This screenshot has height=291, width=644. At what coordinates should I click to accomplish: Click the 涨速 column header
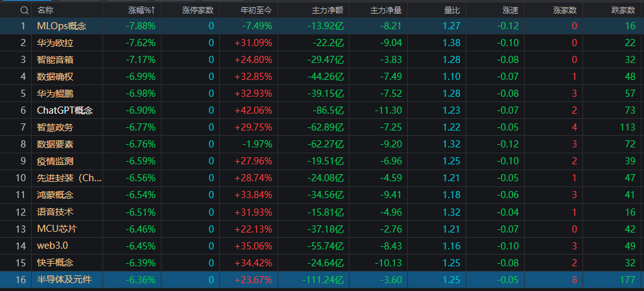[x=510, y=10]
